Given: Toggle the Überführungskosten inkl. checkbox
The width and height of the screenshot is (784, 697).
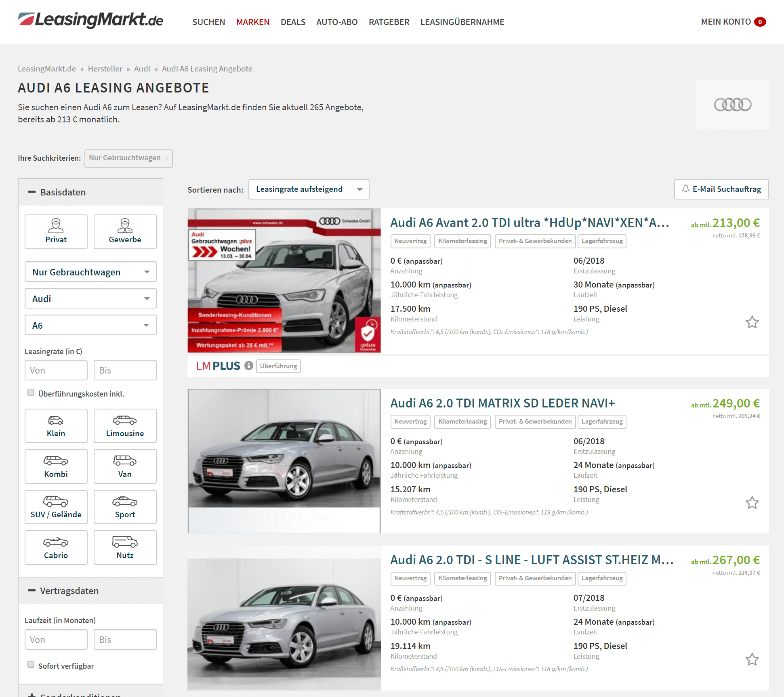Looking at the screenshot, I should (31, 393).
